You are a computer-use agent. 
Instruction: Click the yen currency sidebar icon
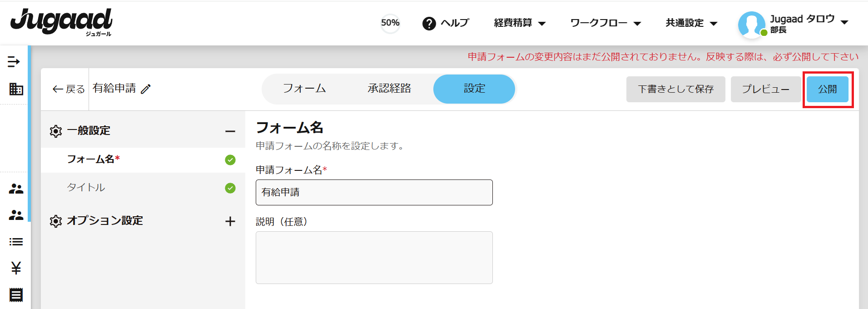click(x=16, y=268)
